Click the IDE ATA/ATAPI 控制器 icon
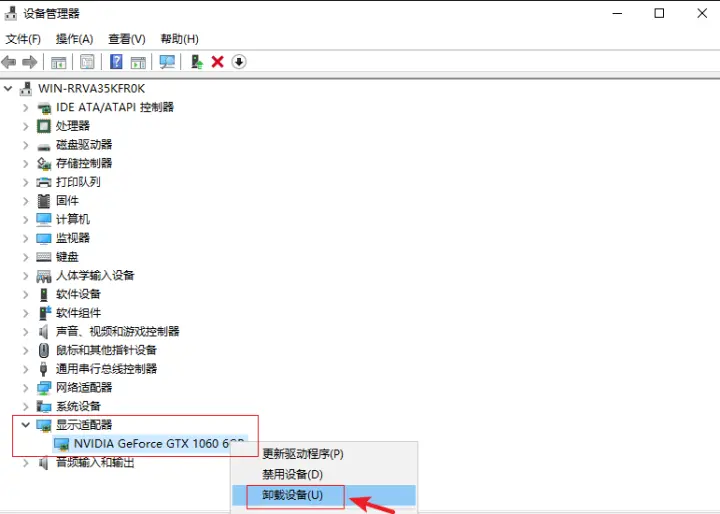This screenshot has width=720, height=514. [x=44, y=107]
